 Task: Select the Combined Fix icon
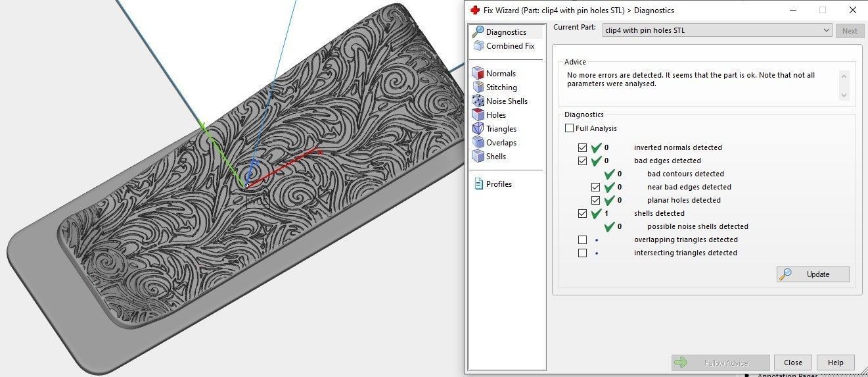tap(478, 46)
